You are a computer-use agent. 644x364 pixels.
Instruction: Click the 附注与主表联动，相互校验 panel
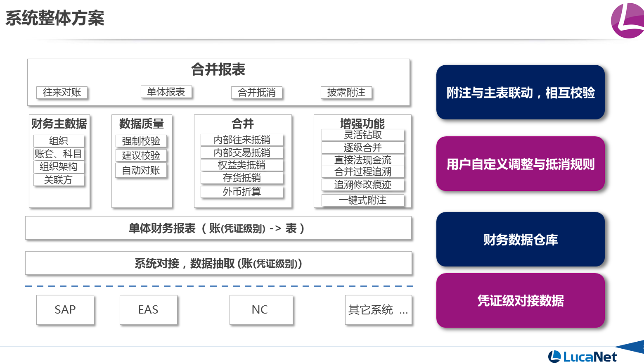[521, 92]
